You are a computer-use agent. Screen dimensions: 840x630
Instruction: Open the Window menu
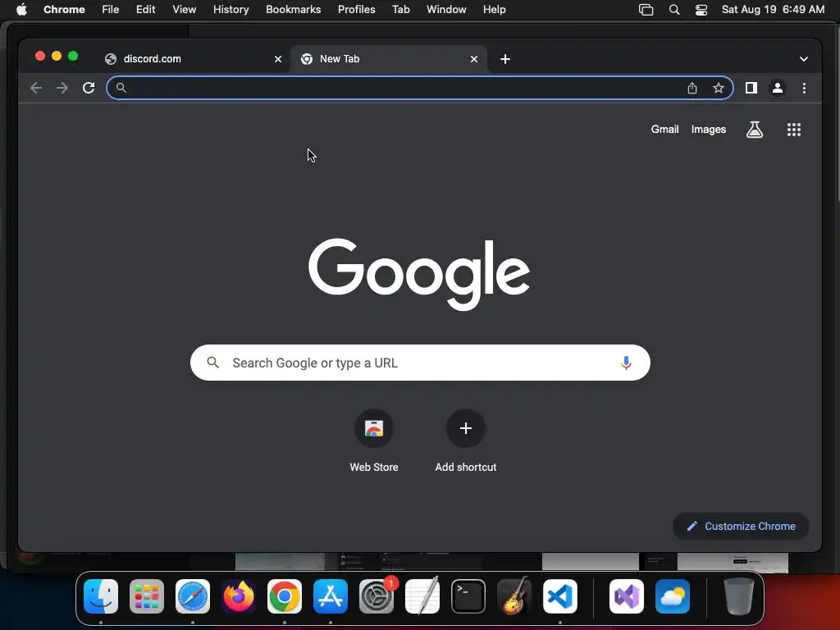446,10
